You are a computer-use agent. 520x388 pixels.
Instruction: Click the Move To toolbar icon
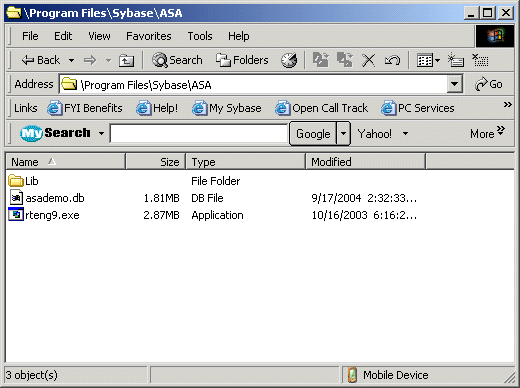tap(321, 60)
